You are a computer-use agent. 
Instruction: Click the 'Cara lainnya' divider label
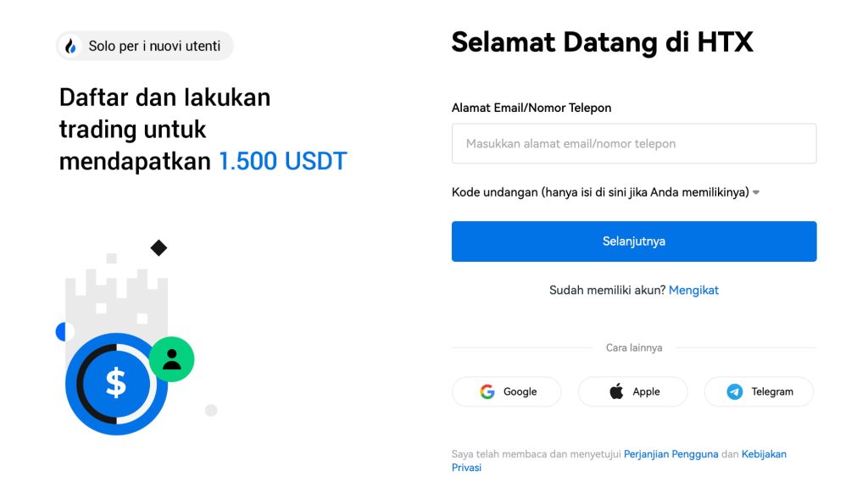pyautogui.click(x=634, y=347)
